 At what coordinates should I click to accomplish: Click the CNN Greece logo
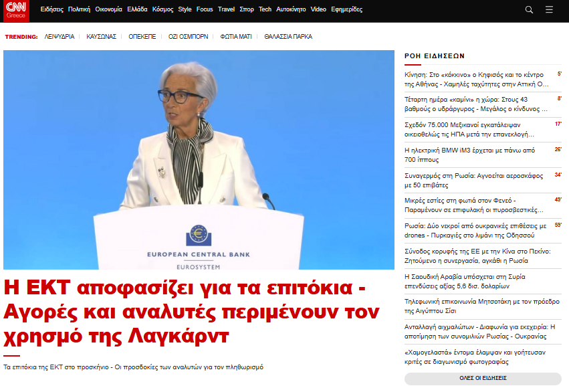pyautogui.click(x=16, y=11)
